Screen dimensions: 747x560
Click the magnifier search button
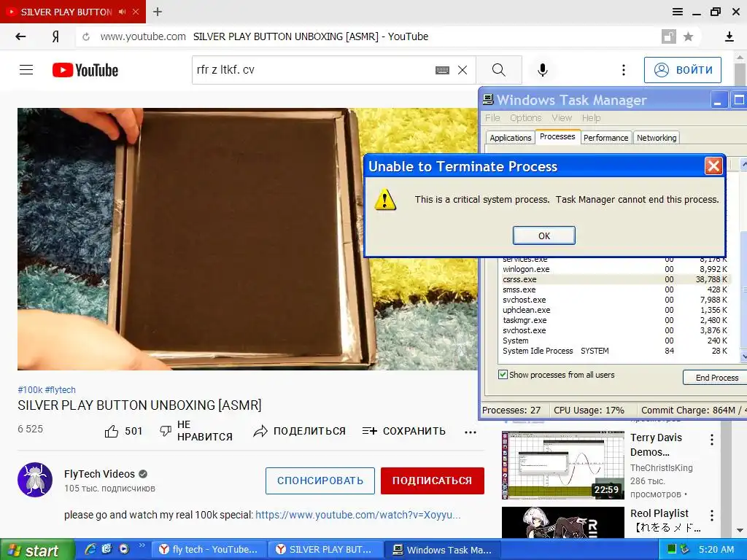[499, 70]
